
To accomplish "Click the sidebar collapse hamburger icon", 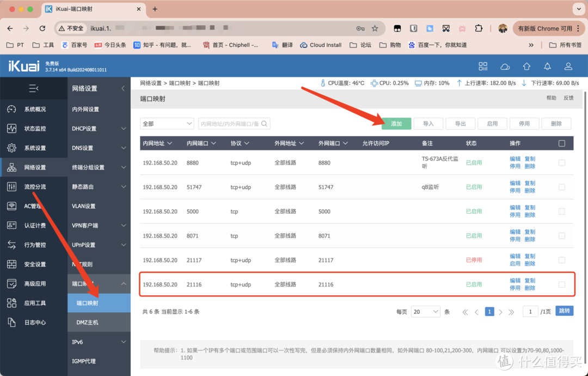I will (x=34, y=88).
